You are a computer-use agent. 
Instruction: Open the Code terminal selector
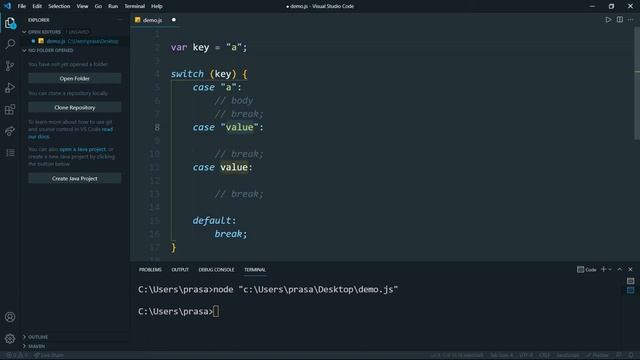(587, 269)
